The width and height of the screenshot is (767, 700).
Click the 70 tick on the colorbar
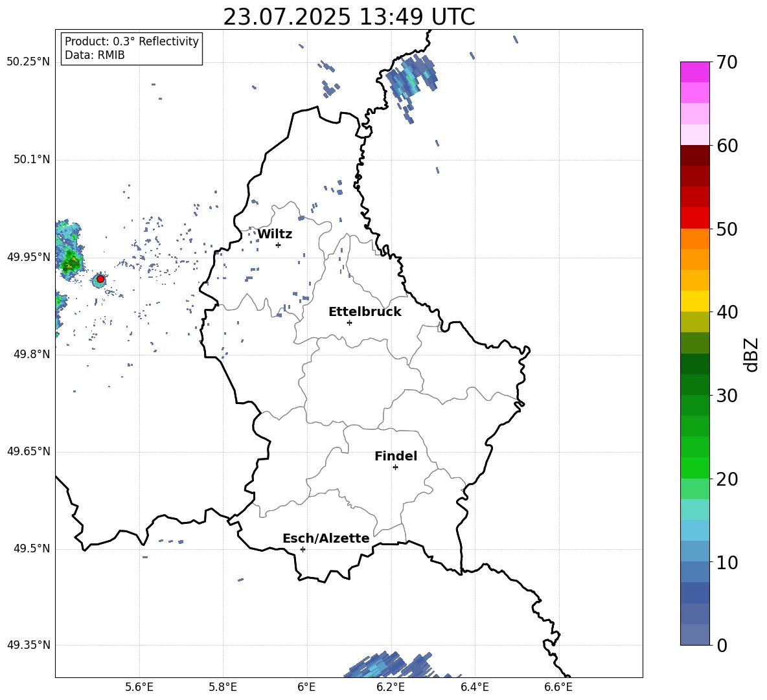(x=726, y=63)
